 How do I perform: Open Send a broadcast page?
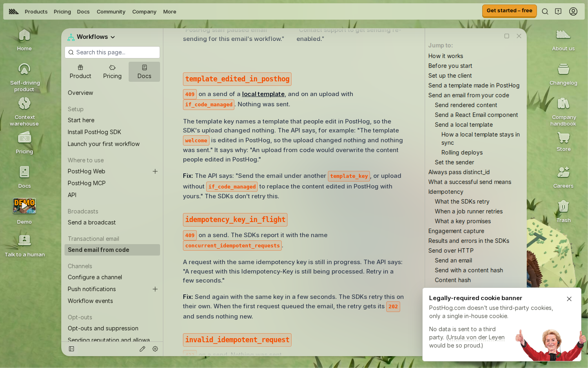click(x=92, y=222)
